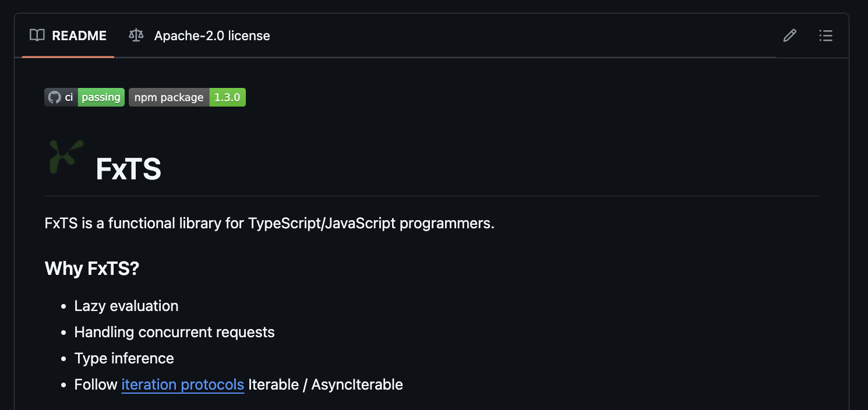Image resolution: width=868 pixels, height=410 pixels.
Task: Open the README outline list icon
Action: click(x=825, y=36)
